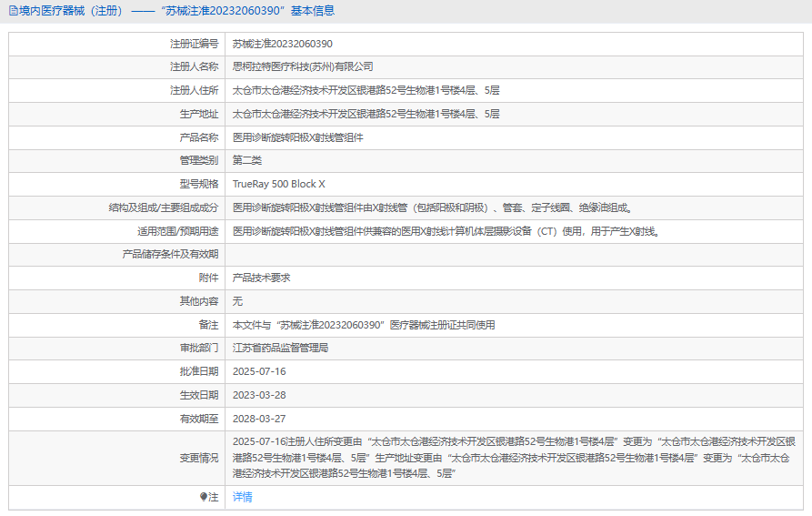The image size is (812, 516).
Task: Click the 审批部门 label
Action: [199, 349]
